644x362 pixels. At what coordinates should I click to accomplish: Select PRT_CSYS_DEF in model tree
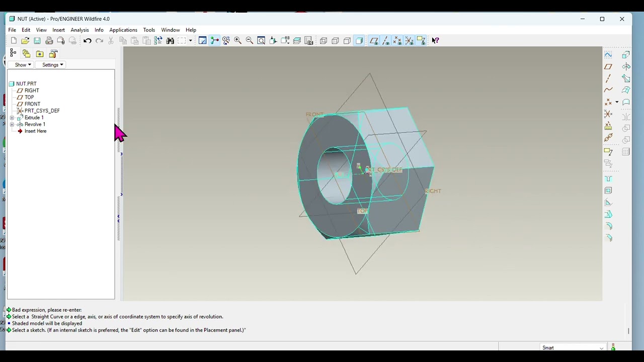coord(42,111)
